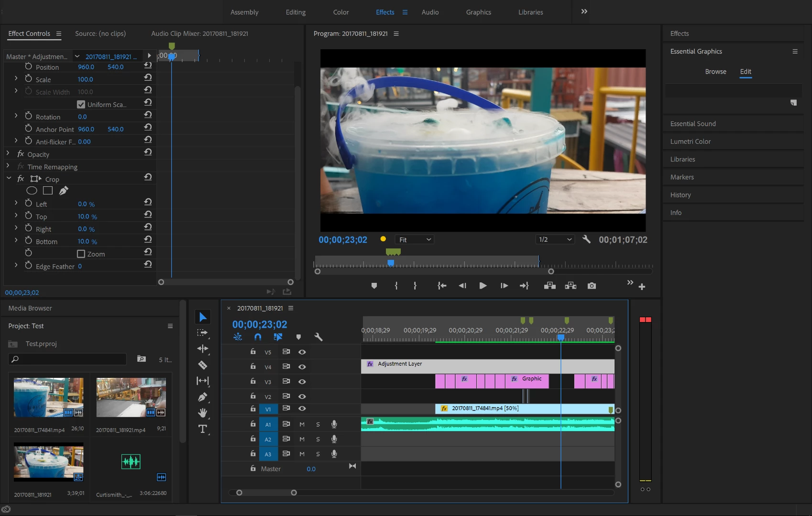Open the Fit zoom level dropdown
The width and height of the screenshot is (812, 516).
pos(415,240)
